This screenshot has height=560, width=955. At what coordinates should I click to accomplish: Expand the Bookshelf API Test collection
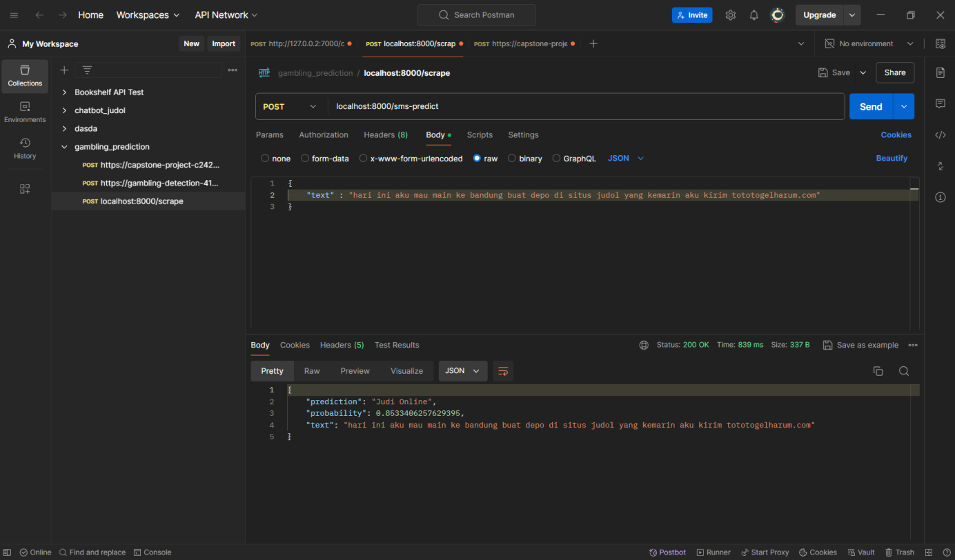click(x=64, y=92)
